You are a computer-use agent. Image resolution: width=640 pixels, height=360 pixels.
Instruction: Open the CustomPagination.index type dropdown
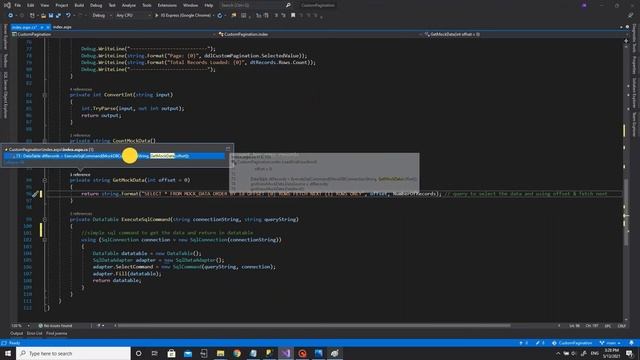point(320,34)
